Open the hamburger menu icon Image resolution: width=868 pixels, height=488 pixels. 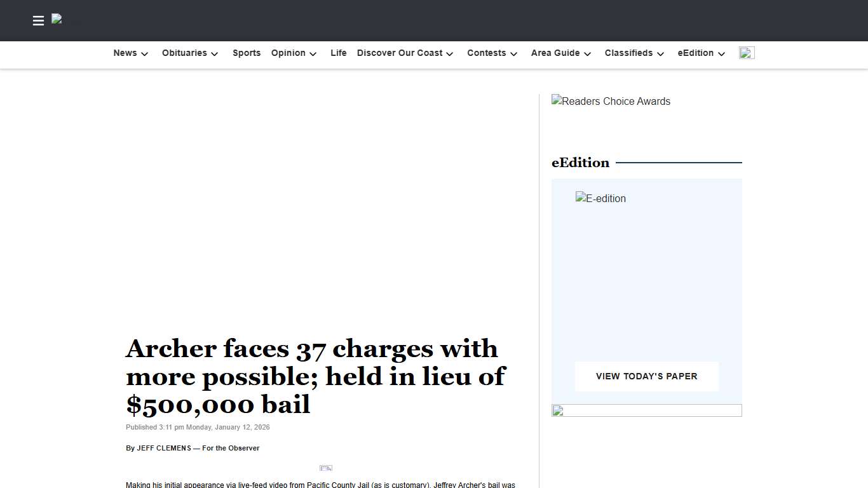point(38,21)
